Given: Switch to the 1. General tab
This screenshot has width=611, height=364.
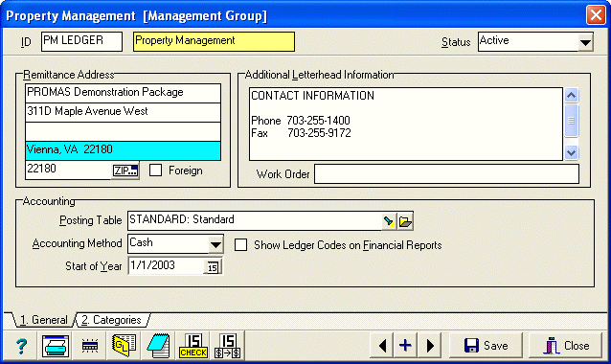Looking at the screenshot, I should point(43,320).
